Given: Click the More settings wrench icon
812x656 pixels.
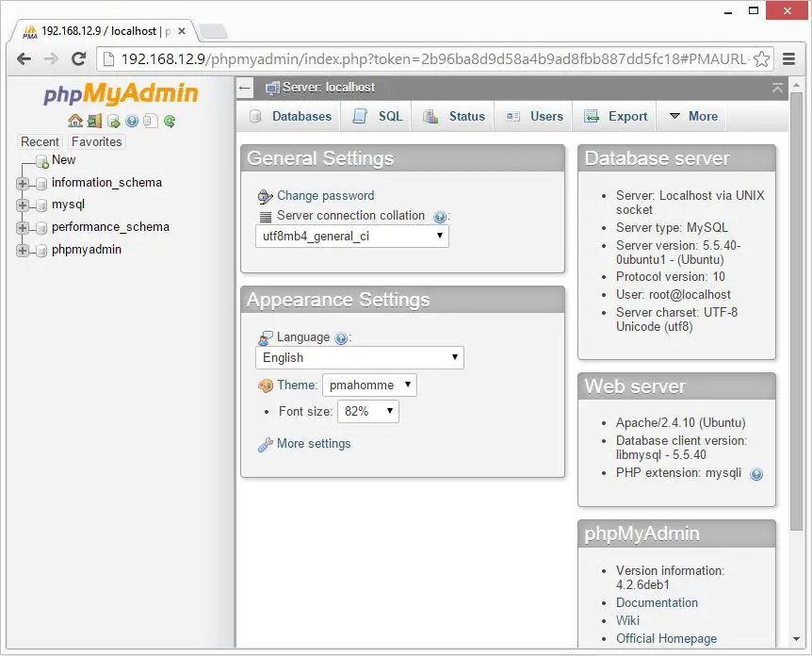Looking at the screenshot, I should (x=265, y=445).
